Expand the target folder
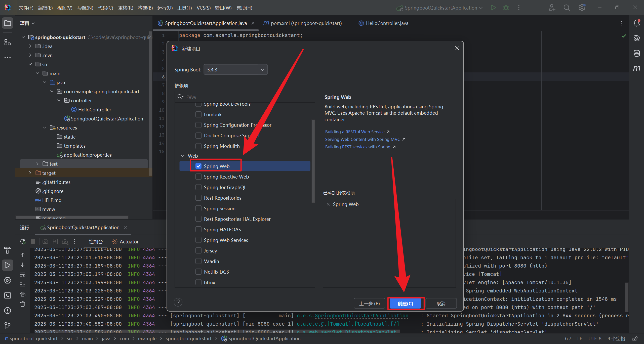This screenshot has width=644, height=344. [30, 173]
